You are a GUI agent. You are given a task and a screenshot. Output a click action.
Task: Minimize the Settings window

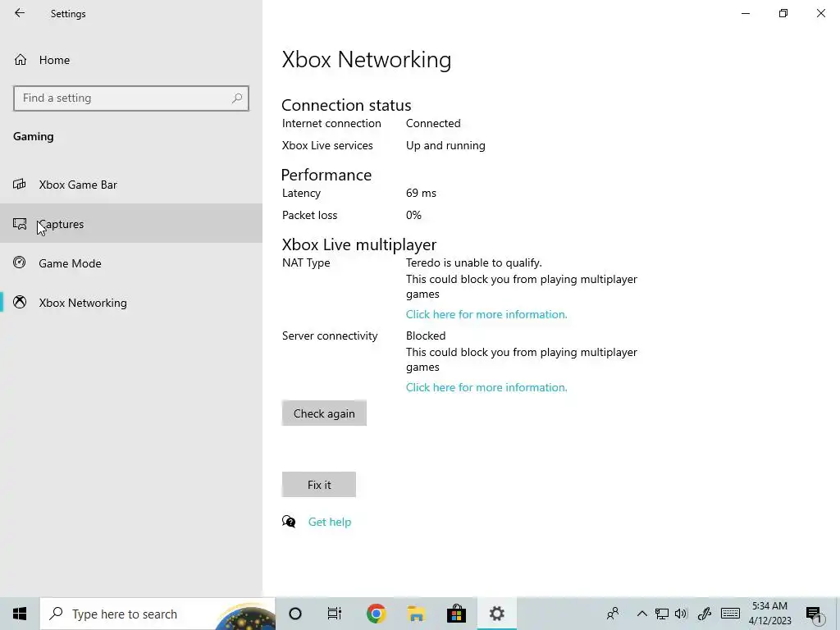coord(745,13)
